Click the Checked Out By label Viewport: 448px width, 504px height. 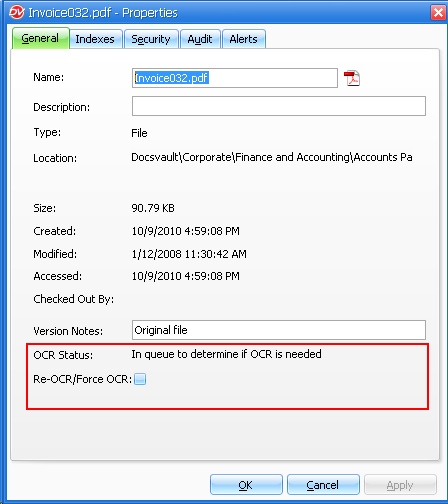tap(74, 299)
